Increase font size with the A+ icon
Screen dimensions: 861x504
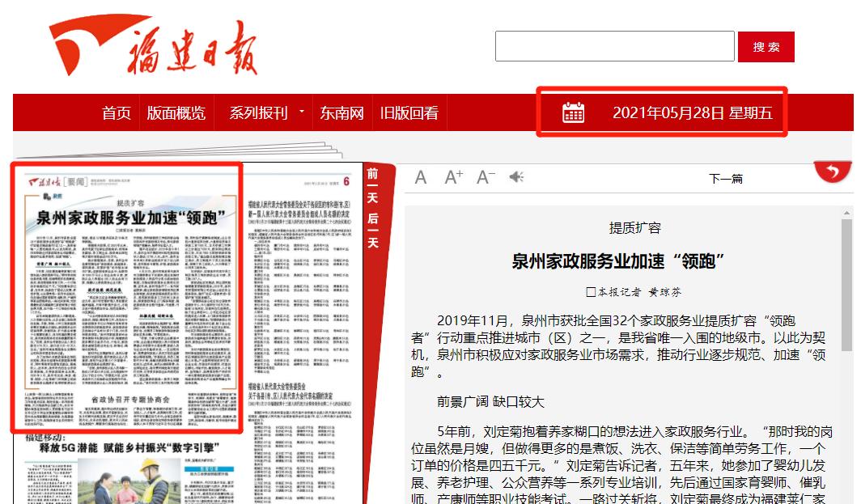point(452,176)
